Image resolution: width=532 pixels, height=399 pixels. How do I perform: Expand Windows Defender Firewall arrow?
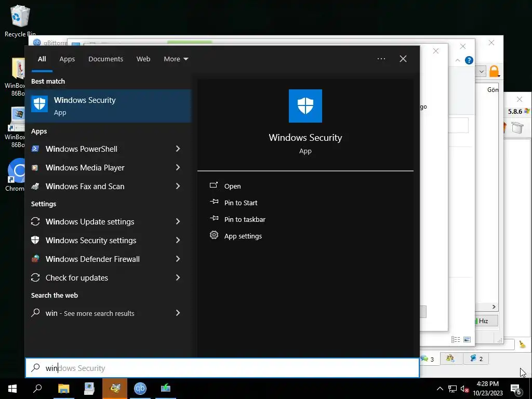[x=178, y=259]
